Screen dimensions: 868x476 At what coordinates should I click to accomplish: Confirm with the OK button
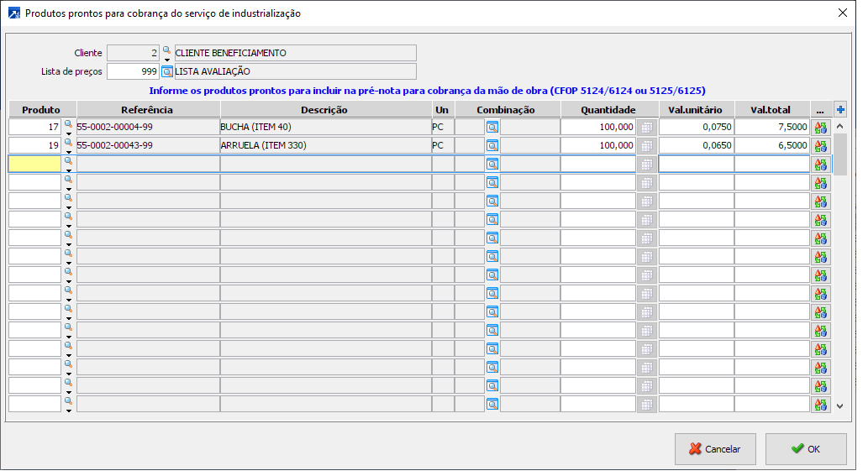click(806, 449)
